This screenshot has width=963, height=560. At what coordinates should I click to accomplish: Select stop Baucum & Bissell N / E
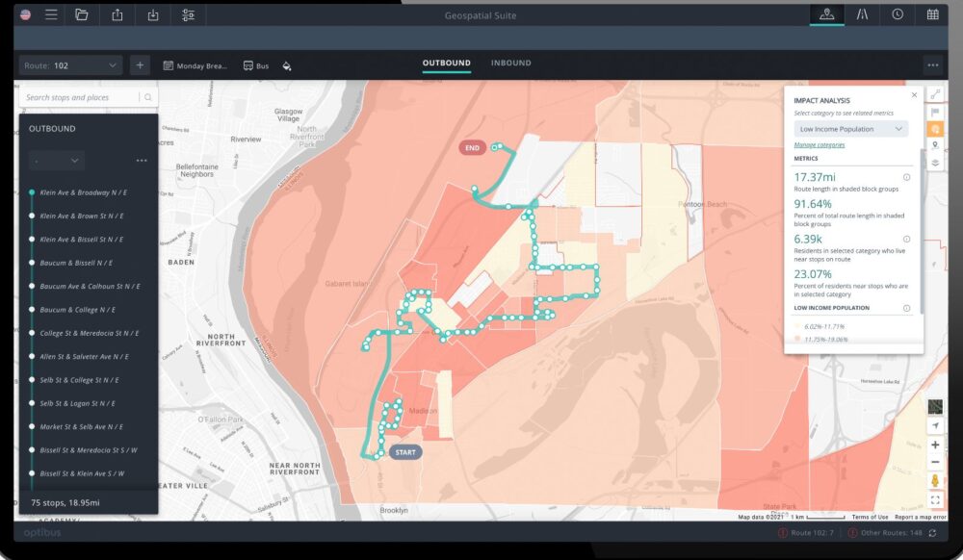click(76, 263)
